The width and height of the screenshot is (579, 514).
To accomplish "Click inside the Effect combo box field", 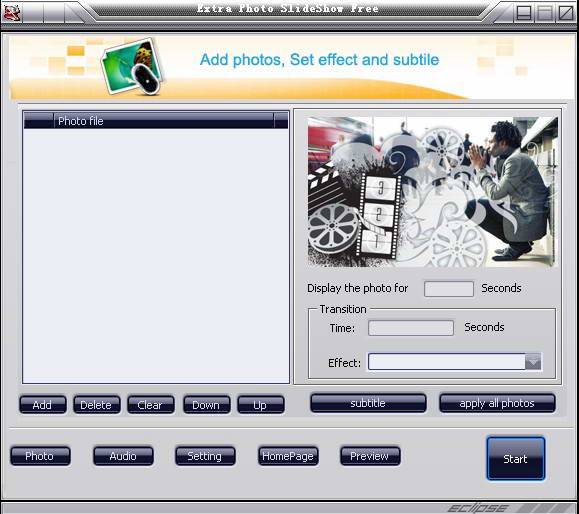I will (446, 362).
